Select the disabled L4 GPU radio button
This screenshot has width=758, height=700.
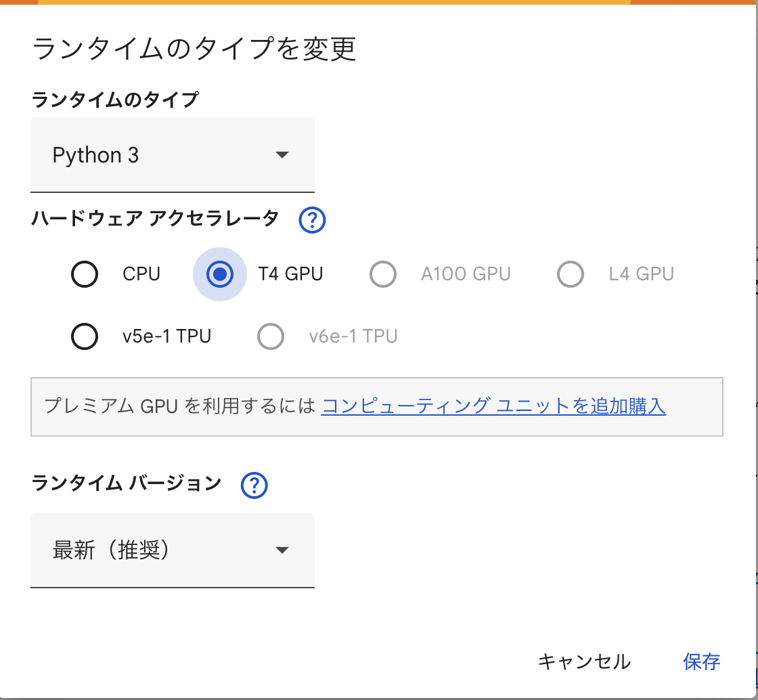click(570, 274)
